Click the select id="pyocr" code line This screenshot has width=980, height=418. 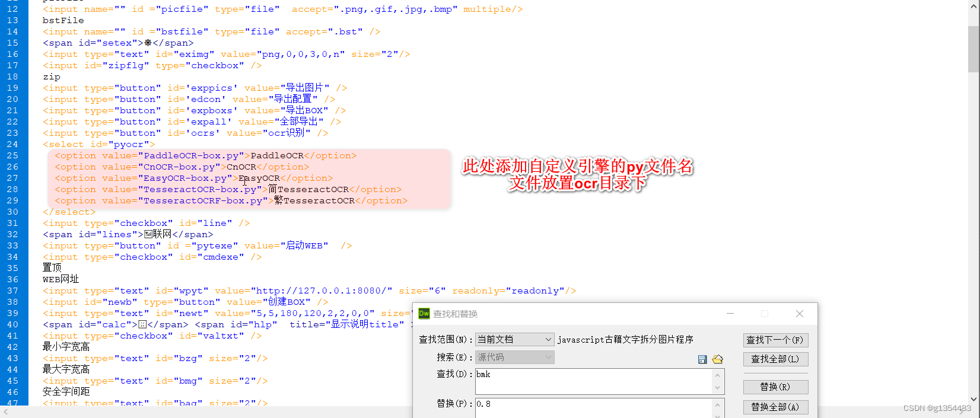98,144
